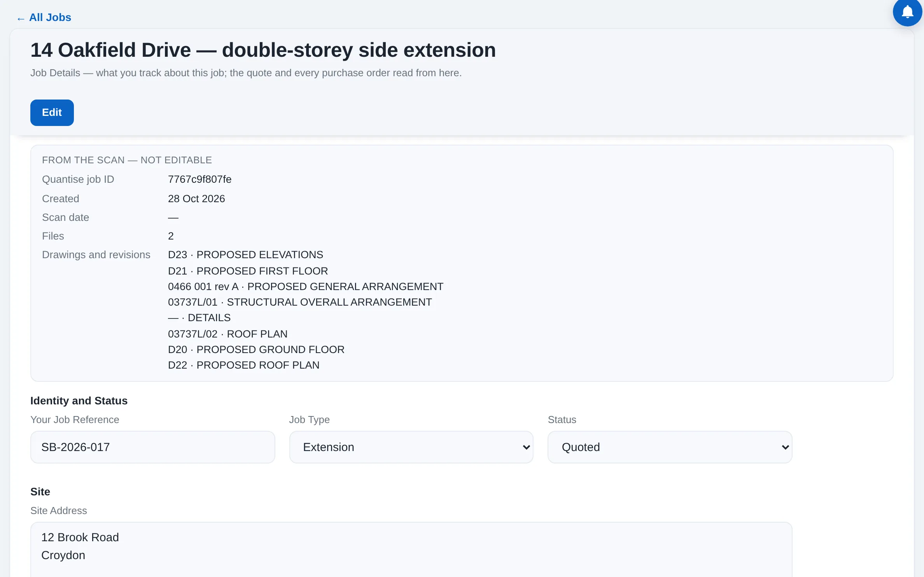Click the Identity and Status heading
The width and height of the screenshot is (924, 577).
[x=79, y=401]
